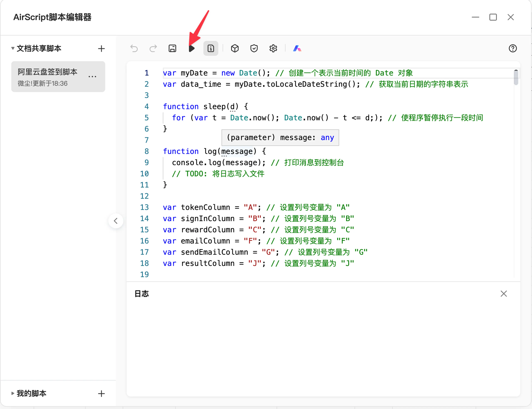Open the cube services icon
This screenshot has height=409, width=532.
click(x=235, y=48)
